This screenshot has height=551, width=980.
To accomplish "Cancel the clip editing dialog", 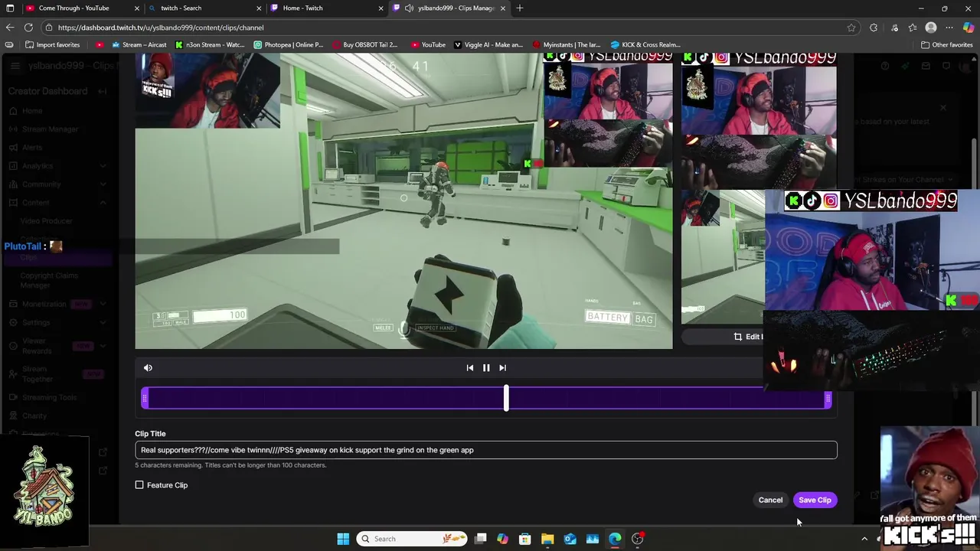I will [770, 500].
